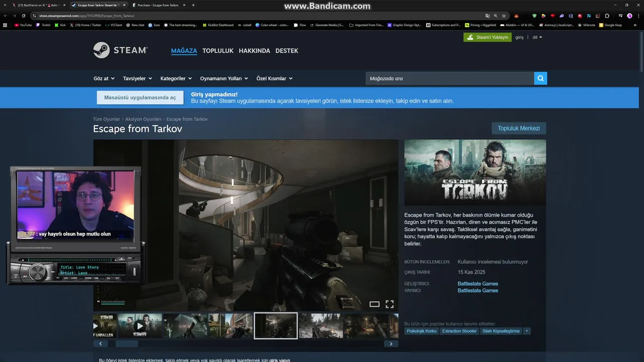Open the MetaMask fox extension
Screen dimensions: 644x362
516,16
